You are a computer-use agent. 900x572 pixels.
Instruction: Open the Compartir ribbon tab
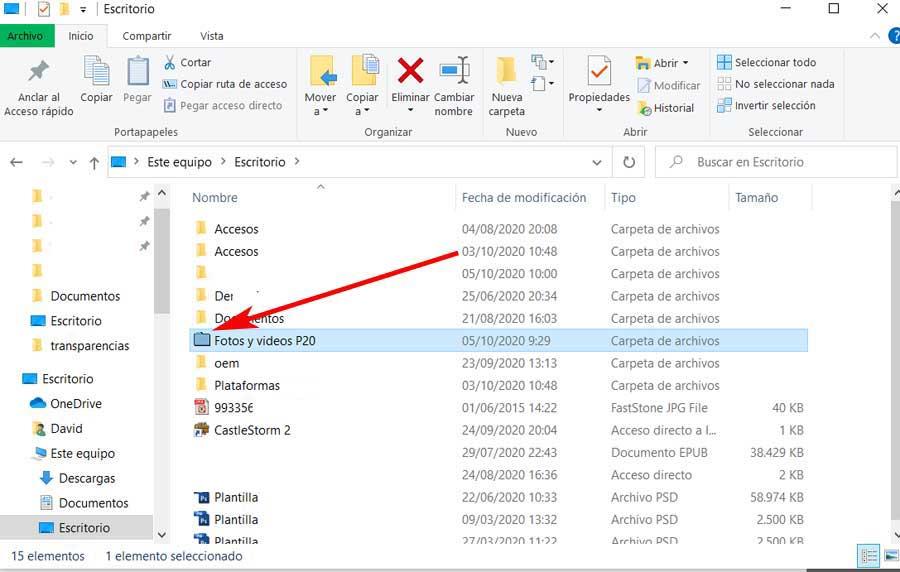pos(147,36)
